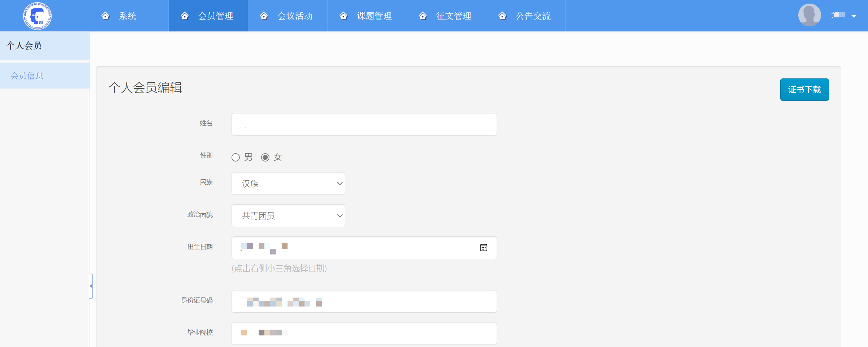Click inside the 姓名 input field
868x347 pixels.
pyautogui.click(x=364, y=124)
